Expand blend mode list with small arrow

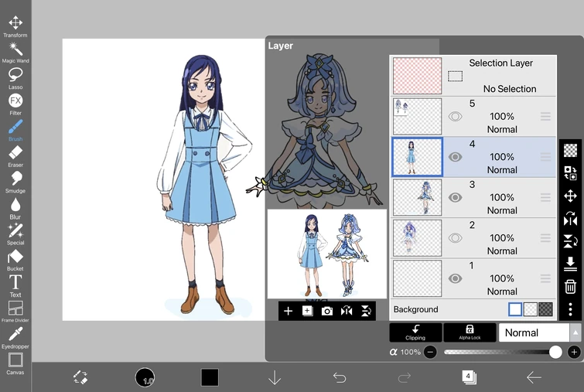tap(575, 332)
